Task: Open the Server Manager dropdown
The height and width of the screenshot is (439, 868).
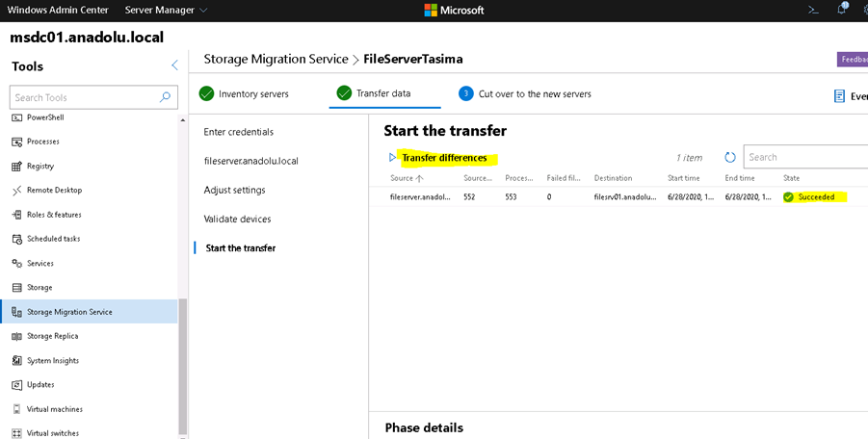Action: pos(166,10)
